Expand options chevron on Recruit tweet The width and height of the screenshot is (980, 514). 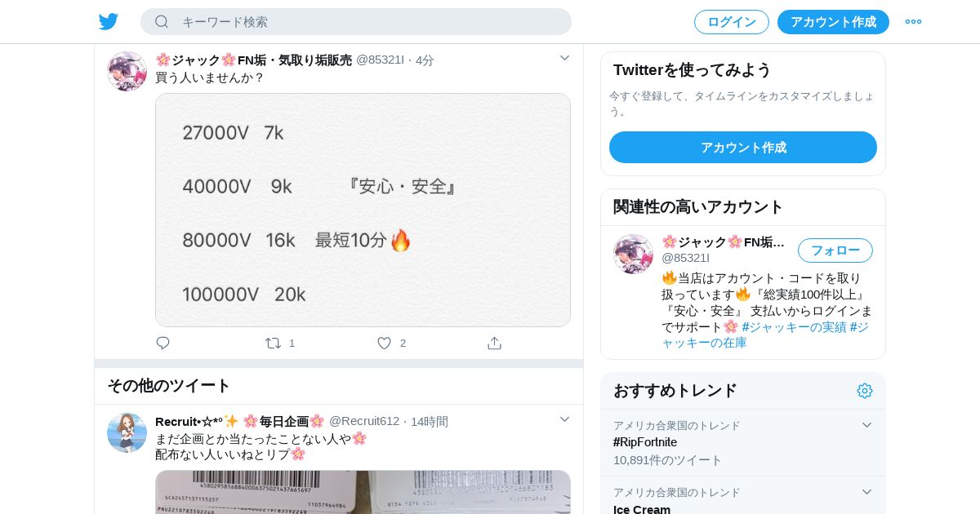(564, 419)
